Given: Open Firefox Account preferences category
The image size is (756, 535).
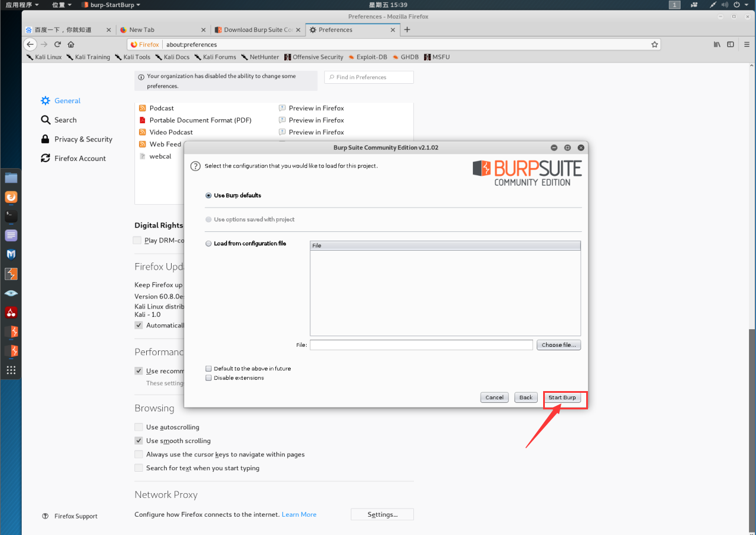Looking at the screenshot, I should [x=74, y=159].
